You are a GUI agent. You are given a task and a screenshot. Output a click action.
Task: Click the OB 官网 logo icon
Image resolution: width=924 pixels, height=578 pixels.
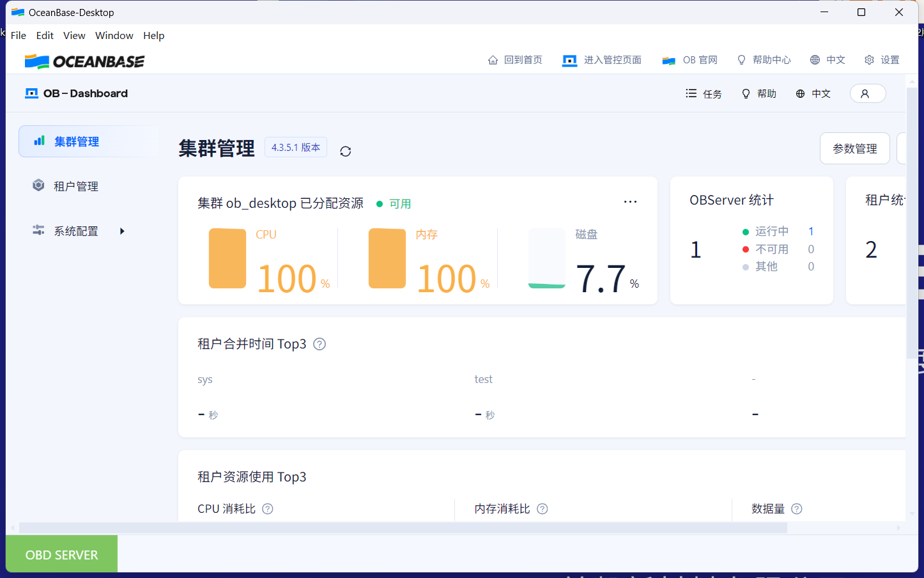(x=668, y=59)
